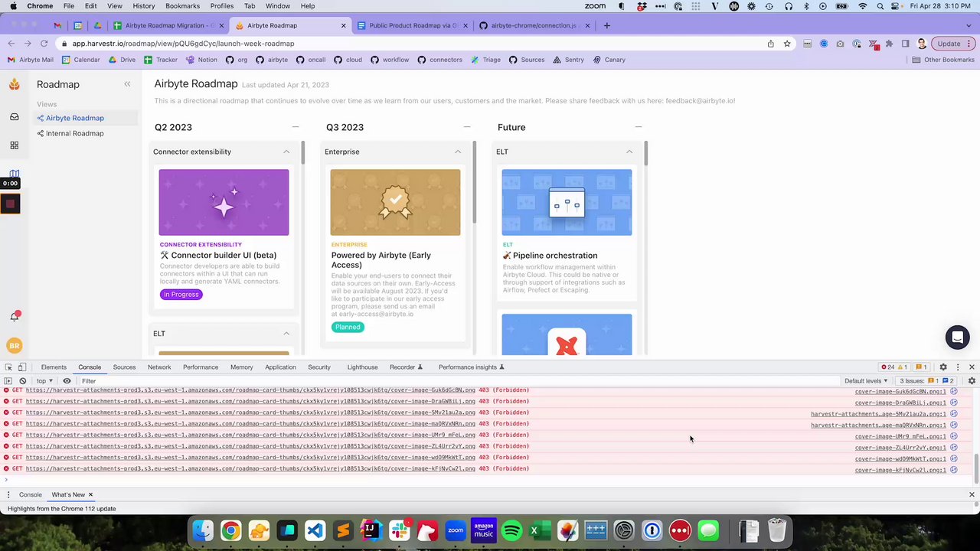Click the In Progress status badge
980x551 pixels.
tap(181, 295)
